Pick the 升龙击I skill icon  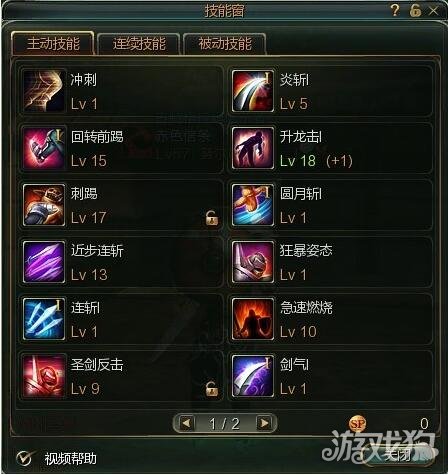coord(253,148)
